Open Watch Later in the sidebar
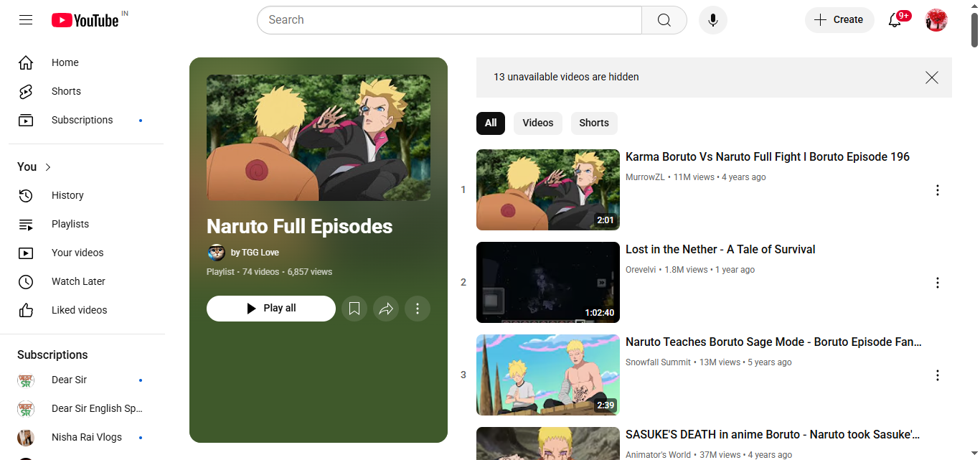Screen dimensions: 980x460 [x=86, y=281]
